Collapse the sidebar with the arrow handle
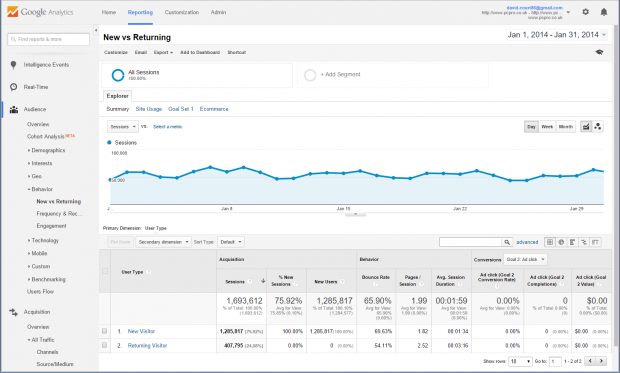 click(96, 30)
